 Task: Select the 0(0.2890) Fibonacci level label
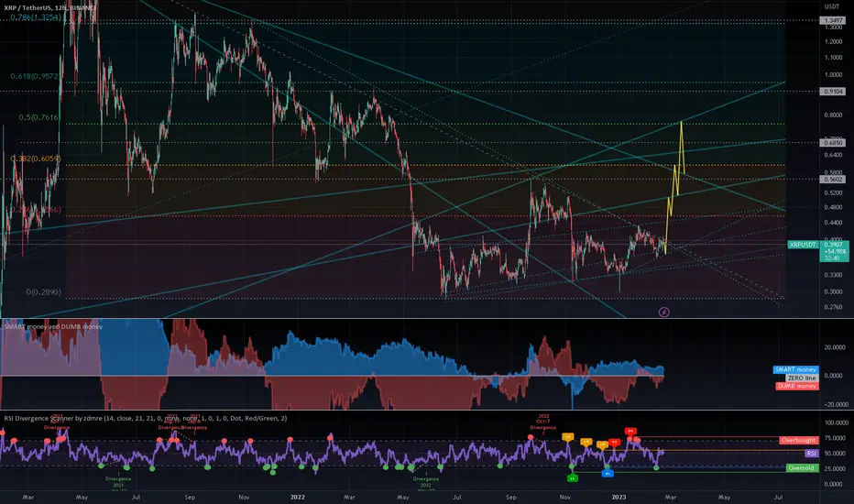click(x=44, y=292)
